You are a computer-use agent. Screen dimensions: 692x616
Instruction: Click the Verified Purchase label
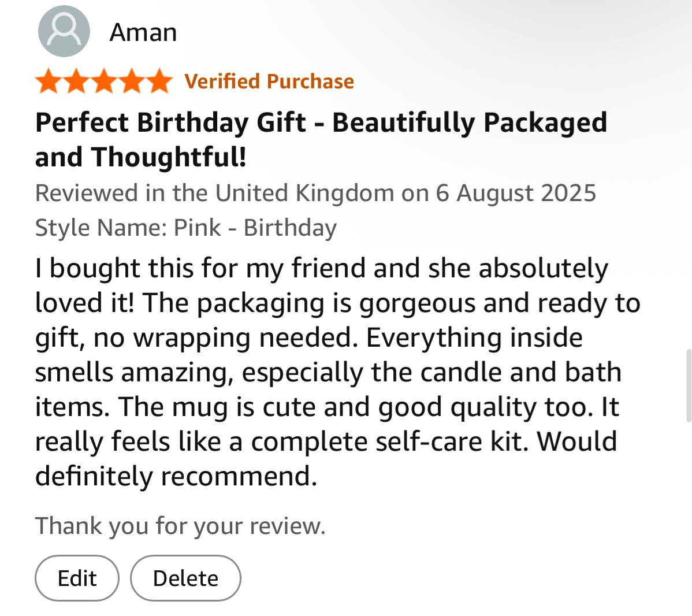point(269,81)
